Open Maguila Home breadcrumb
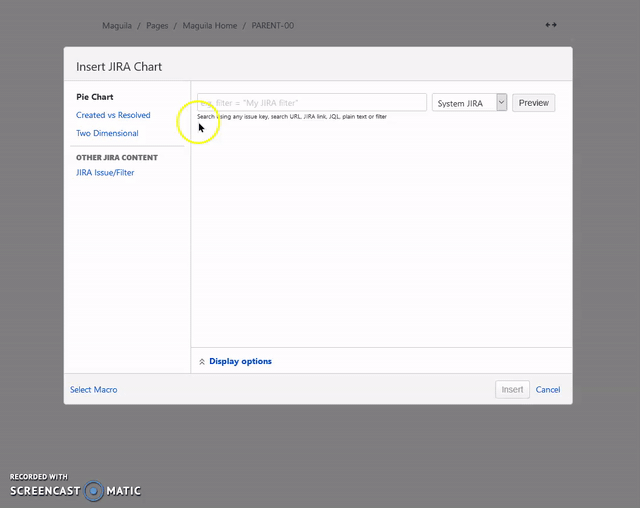Viewport: 640px width, 508px height. (210, 26)
